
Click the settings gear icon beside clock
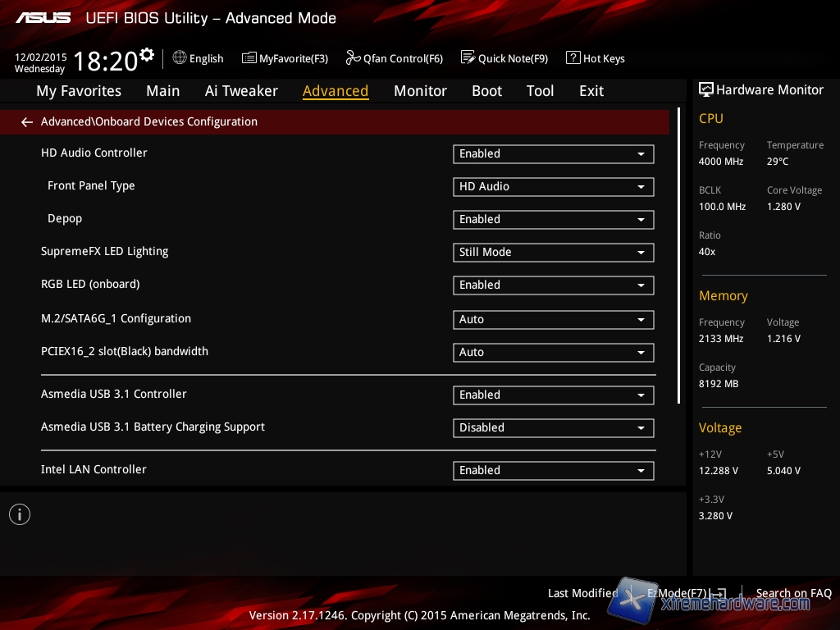(147, 55)
